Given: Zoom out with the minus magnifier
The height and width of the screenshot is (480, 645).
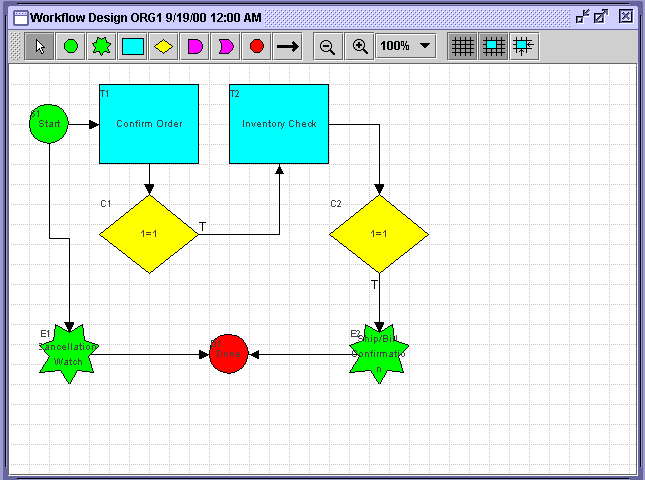Looking at the screenshot, I should click(x=328, y=46).
